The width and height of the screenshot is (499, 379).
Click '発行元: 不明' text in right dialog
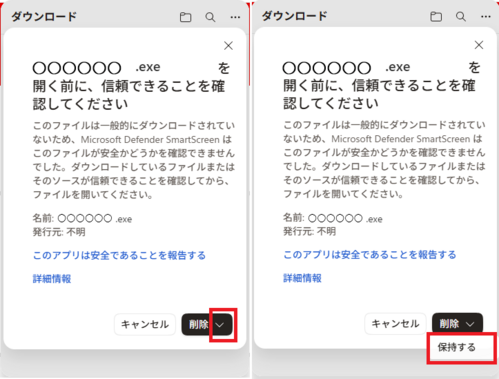309,231
